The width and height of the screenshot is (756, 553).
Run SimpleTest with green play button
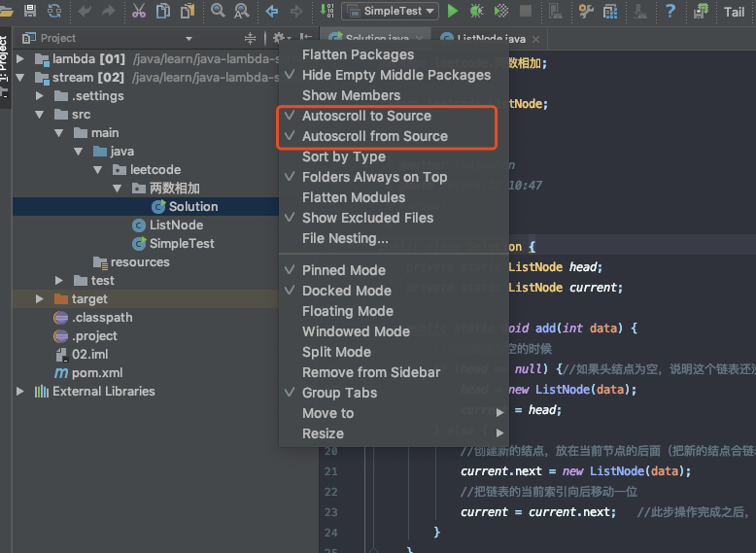coord(452,11)
